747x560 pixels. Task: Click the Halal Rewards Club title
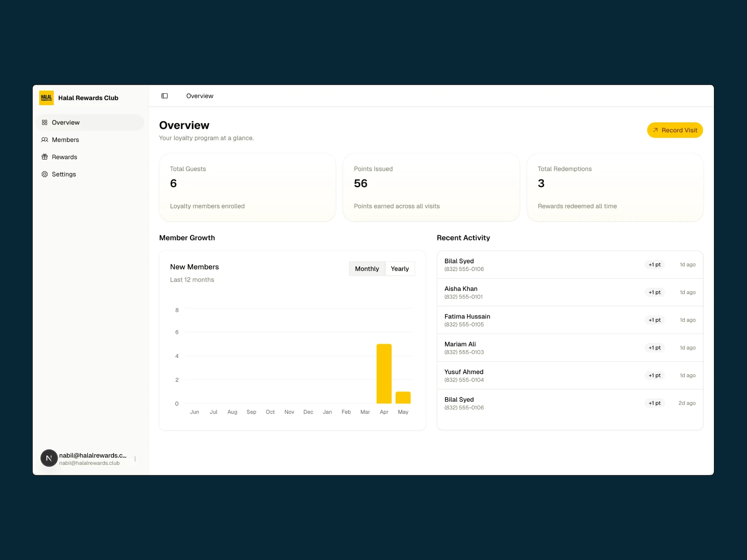88,98
